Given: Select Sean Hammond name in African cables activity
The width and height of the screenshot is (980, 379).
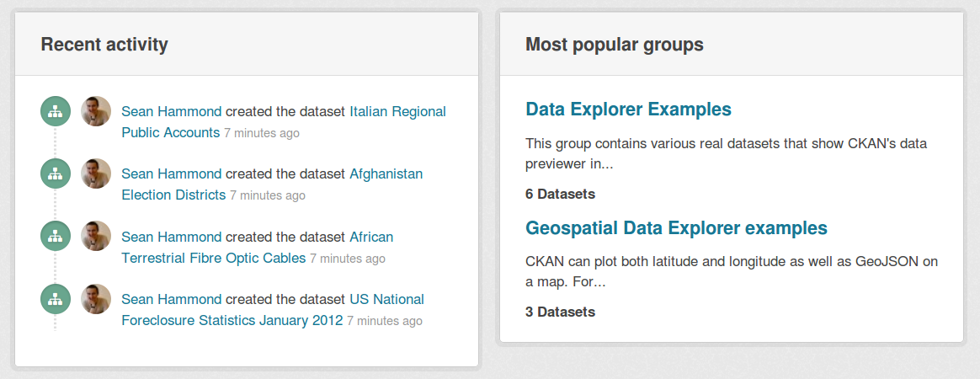Looking at the screenshot, I should (171, 237).
